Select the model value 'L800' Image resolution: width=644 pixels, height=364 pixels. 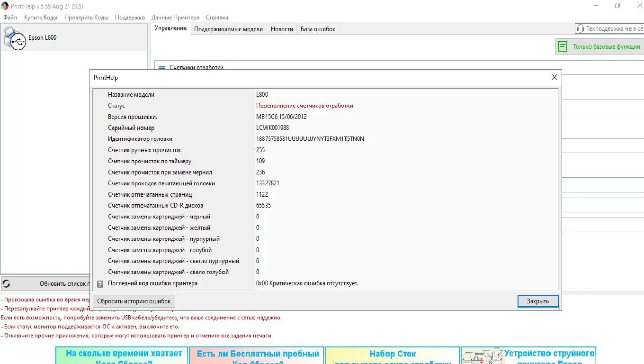click(x=262, y=95)
